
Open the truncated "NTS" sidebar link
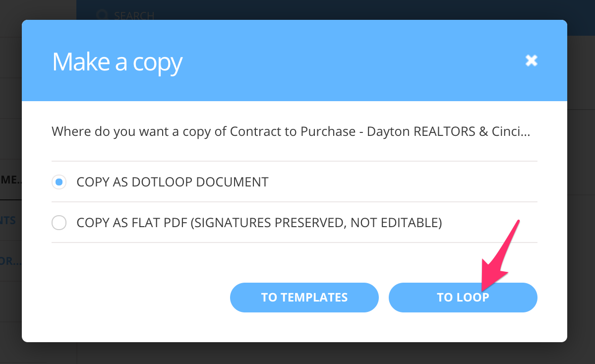pyautogui.click(x=9, y=220)
